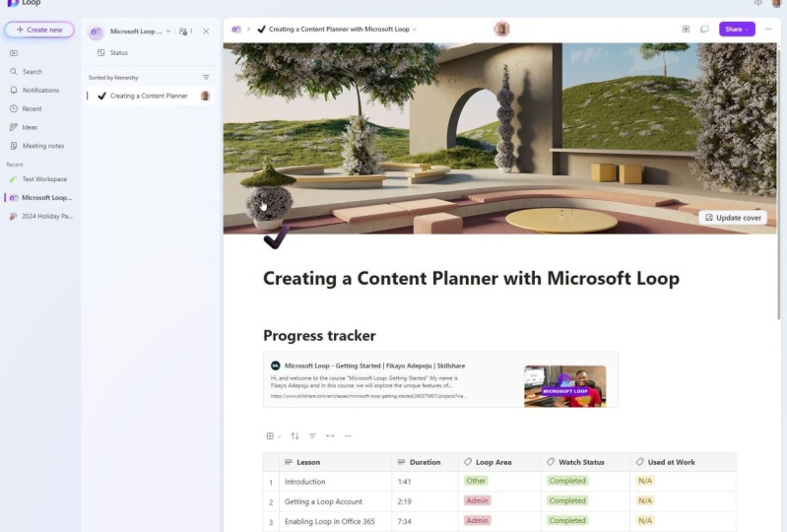Click the Enabling Loop in Office 365 cell
787x532 pixels.
coord(335,521)
